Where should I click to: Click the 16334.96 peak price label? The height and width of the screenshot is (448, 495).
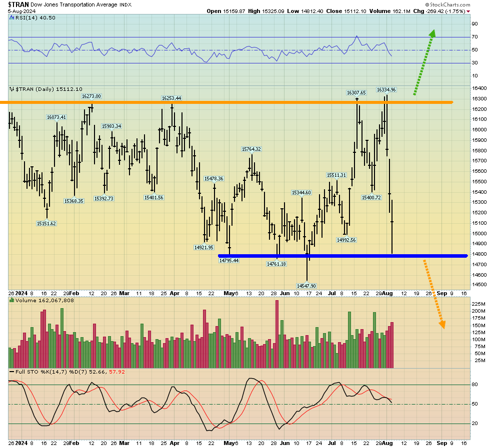(386, 90)
